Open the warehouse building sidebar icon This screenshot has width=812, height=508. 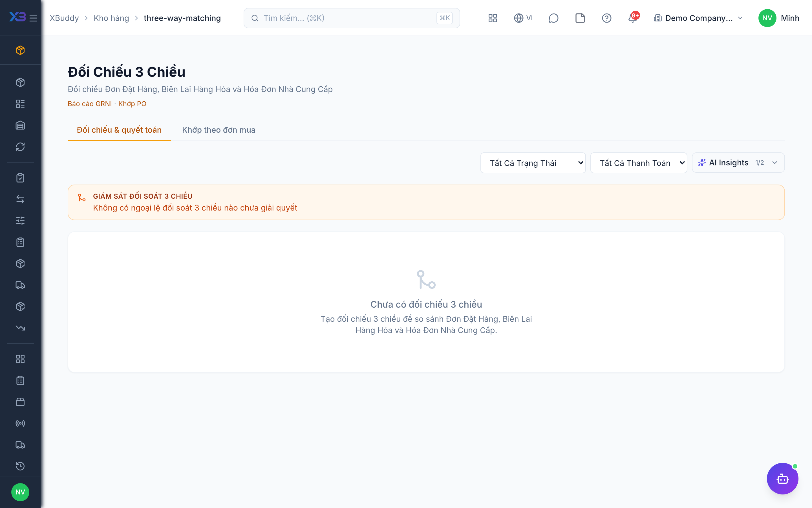click(20, 125)
